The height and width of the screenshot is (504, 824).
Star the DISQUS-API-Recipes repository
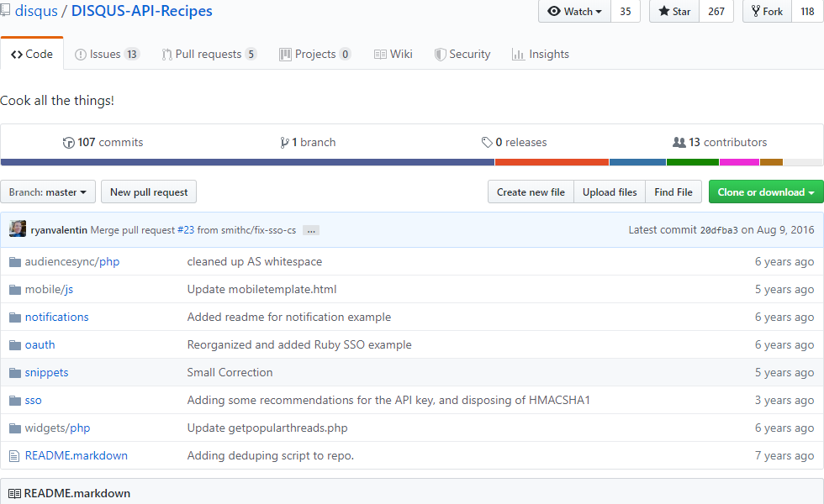point(674,11)
